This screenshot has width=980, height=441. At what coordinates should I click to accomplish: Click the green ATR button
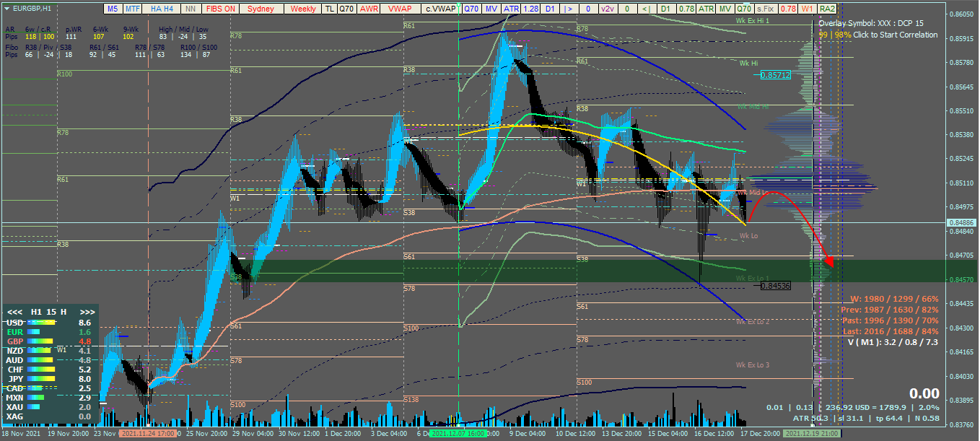pyautogui.click(x=705, y=9)
